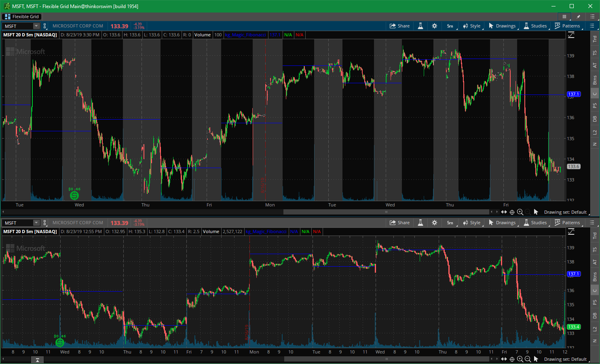Click the Flexible Grid title button

pos(22,17)
